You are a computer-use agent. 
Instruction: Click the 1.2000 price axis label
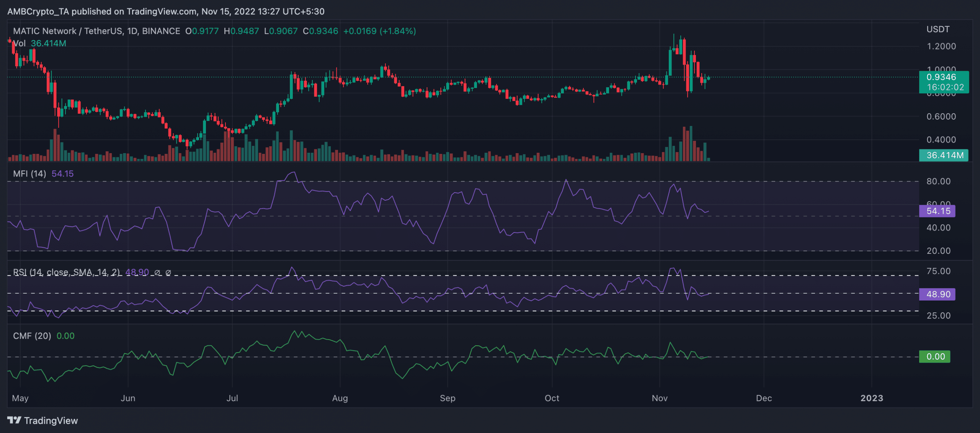click(x=941, y=46)
